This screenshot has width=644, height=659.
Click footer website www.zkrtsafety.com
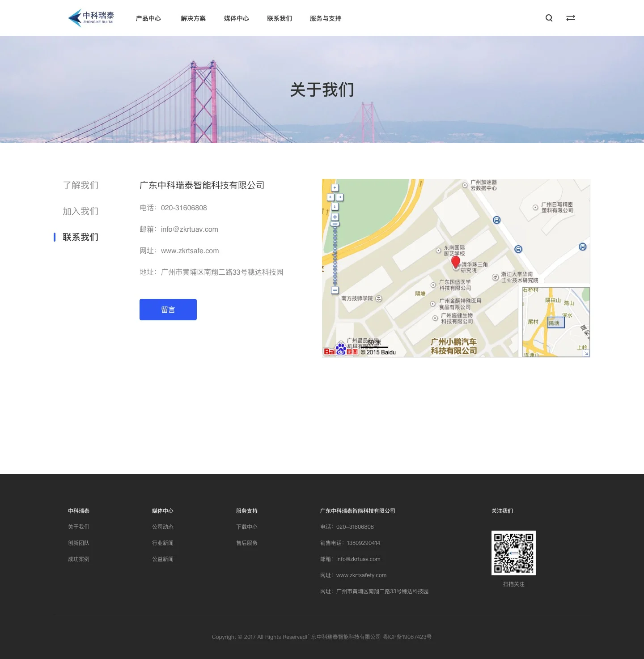pyautogui.click(x=361, y=575)
